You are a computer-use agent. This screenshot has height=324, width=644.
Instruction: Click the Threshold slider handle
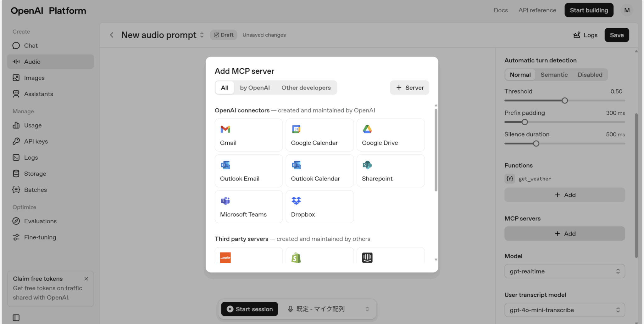pos(565,101)
